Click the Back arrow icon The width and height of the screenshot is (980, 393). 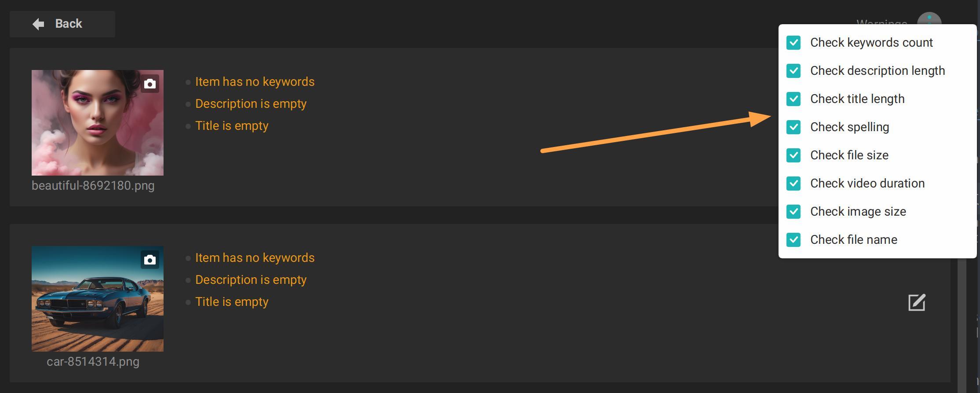[x=38, y=24]
